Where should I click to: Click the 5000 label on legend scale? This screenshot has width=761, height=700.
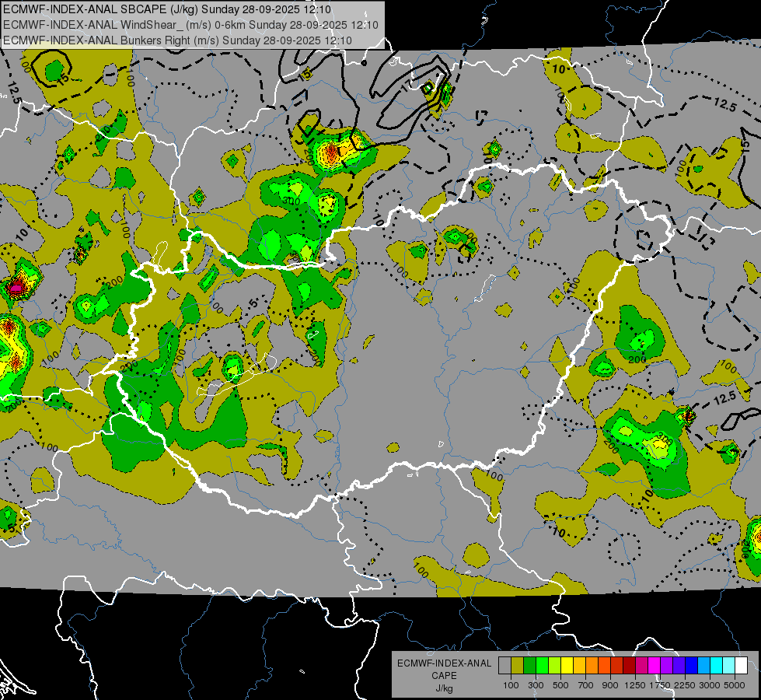click(735, 685)
